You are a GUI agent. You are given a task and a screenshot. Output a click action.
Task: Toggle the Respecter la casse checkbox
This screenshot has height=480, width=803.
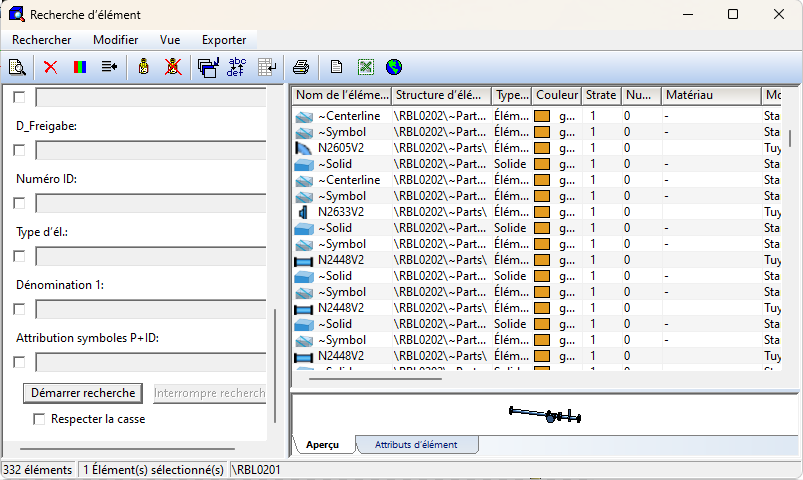coord(39,420)
